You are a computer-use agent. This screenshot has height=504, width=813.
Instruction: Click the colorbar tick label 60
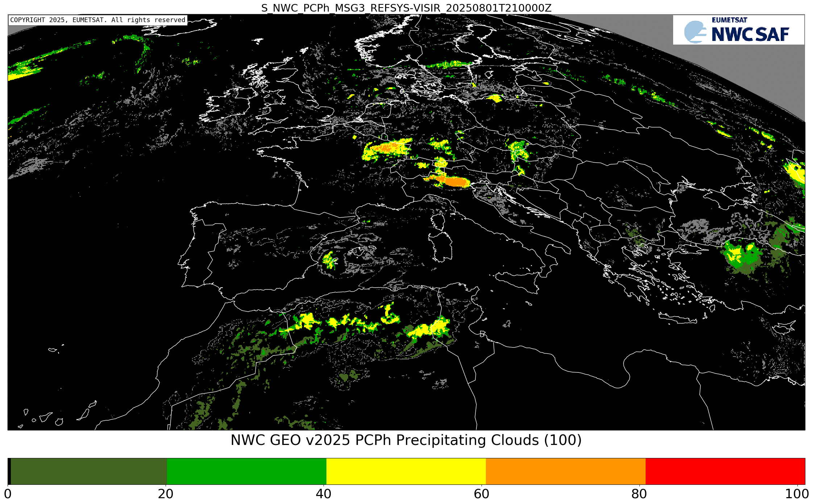pos(482,494)
